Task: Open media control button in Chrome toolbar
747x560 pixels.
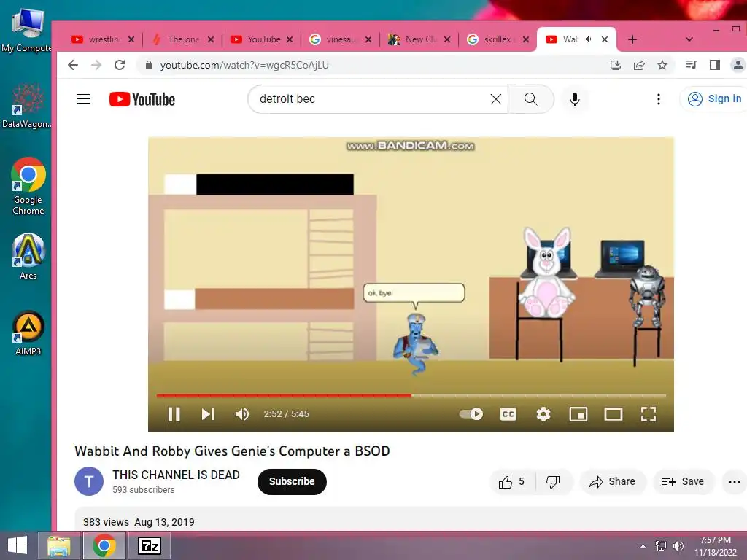Action: click(692, 65)
